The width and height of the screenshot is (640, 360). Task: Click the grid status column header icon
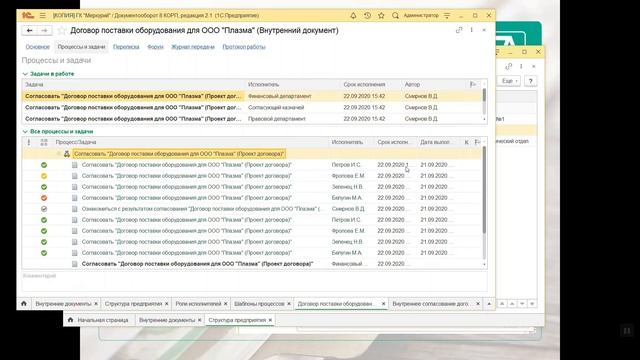pyautogui.click(x=44, y=142)
